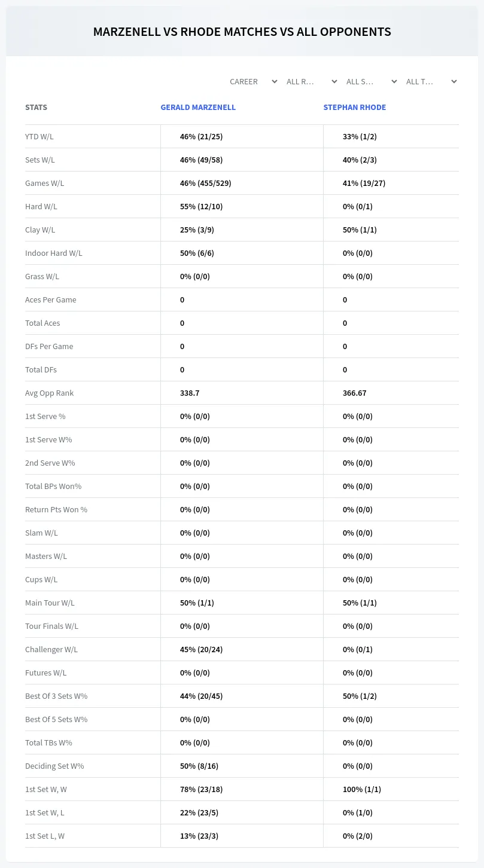Select the Avg Opp Rank row label
The width and height of the screenshot is (484, 868).
point(50,393)
